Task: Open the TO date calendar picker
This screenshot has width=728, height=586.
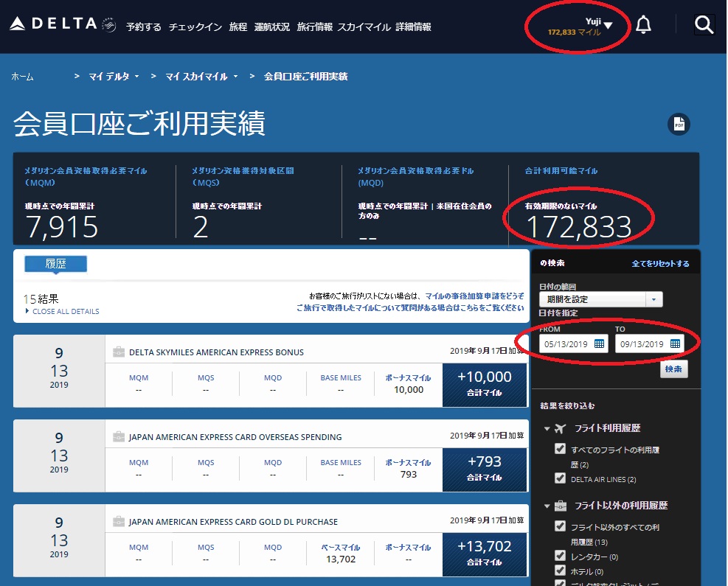Action: tap(675, 343)
